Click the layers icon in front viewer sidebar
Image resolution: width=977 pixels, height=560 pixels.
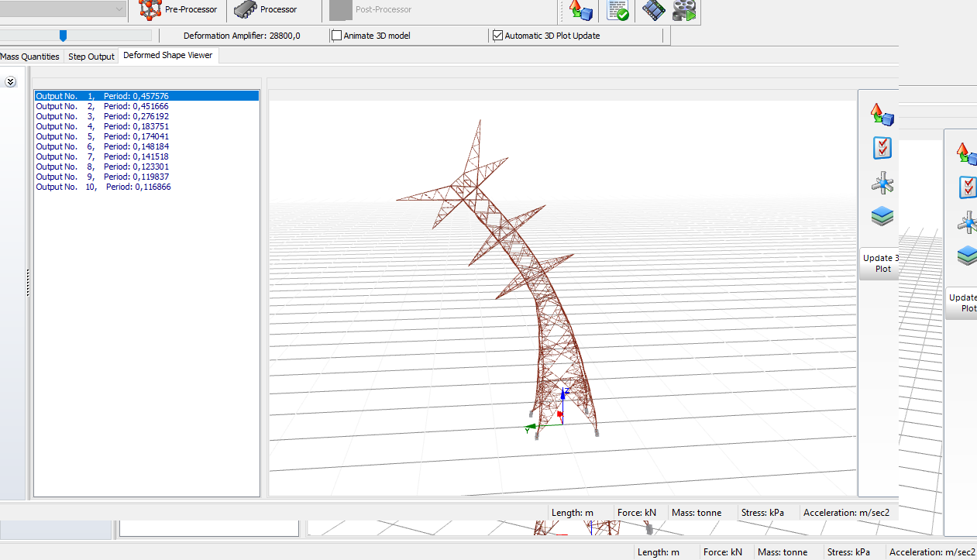pos(882,216)
